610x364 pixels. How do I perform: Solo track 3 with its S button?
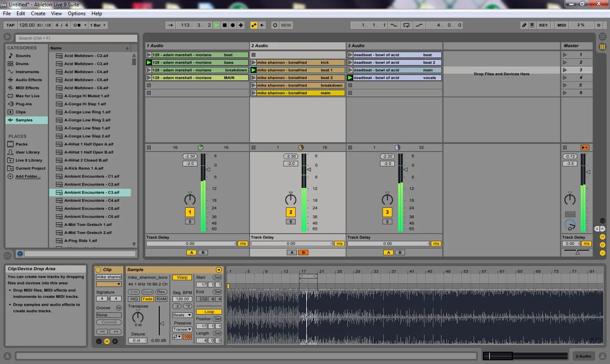(x=387, y=222)
